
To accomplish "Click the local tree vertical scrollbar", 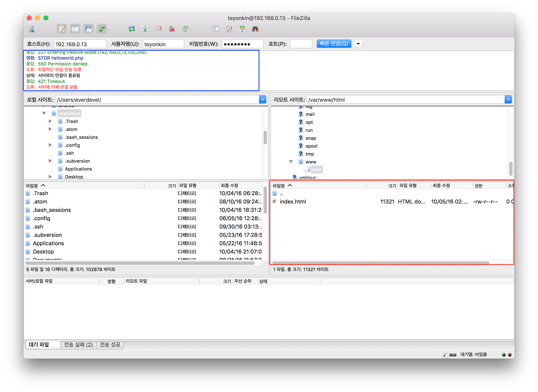I will 265,138.
